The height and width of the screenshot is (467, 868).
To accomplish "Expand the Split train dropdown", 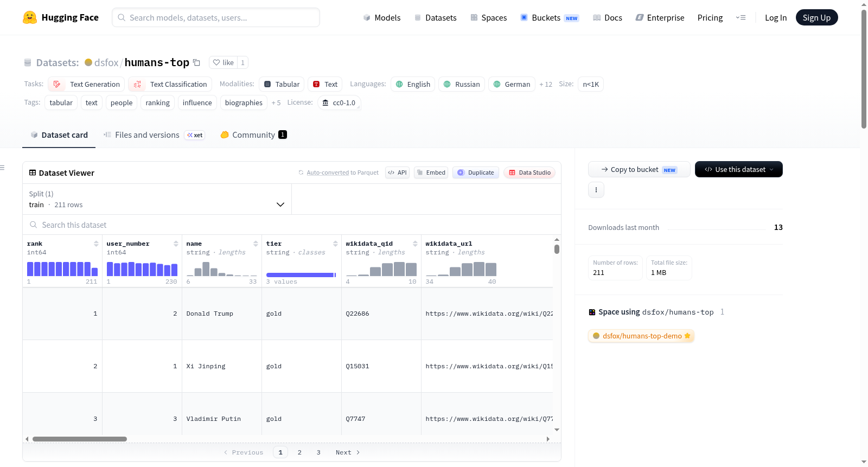I will coord(157,199).
